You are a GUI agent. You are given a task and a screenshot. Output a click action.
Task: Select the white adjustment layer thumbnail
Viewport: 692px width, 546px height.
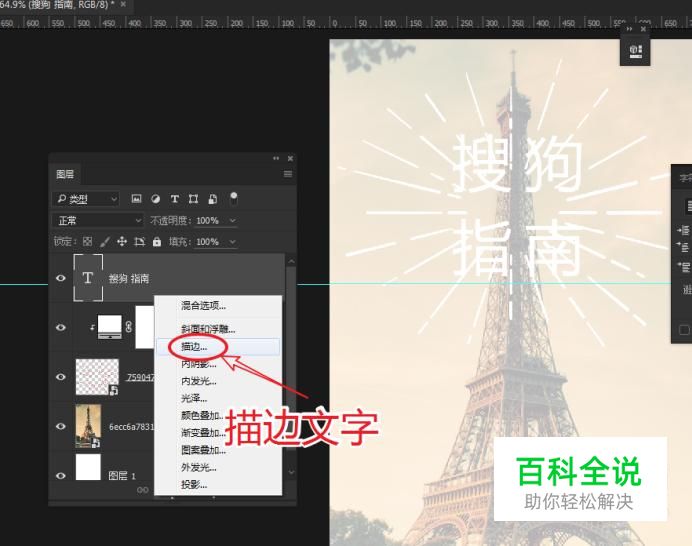point(109,327)
